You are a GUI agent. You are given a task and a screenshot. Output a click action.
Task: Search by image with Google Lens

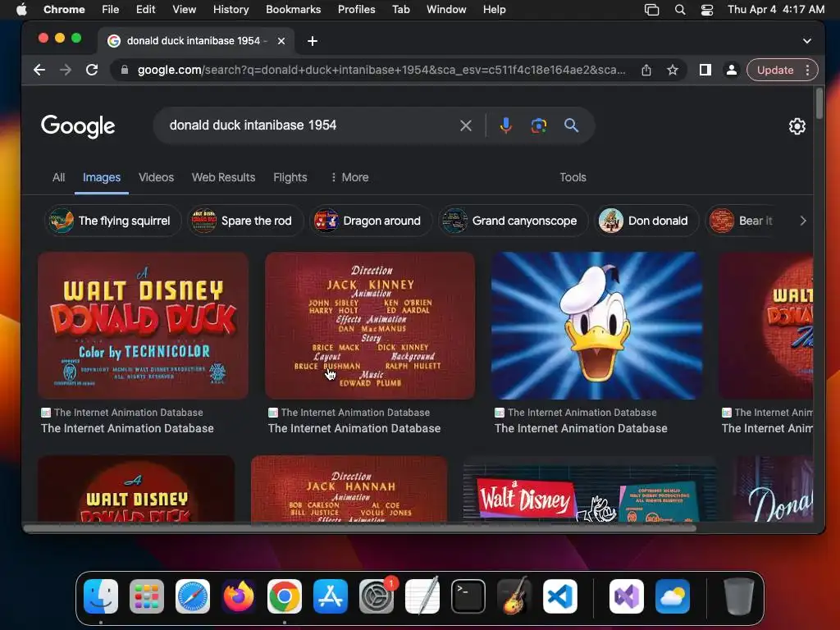538,126
